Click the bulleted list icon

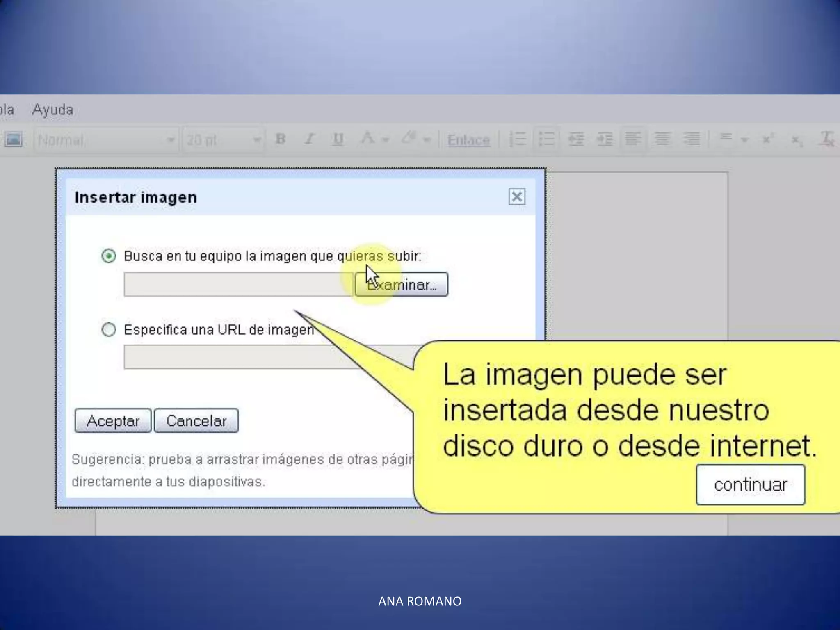[546, 139]
